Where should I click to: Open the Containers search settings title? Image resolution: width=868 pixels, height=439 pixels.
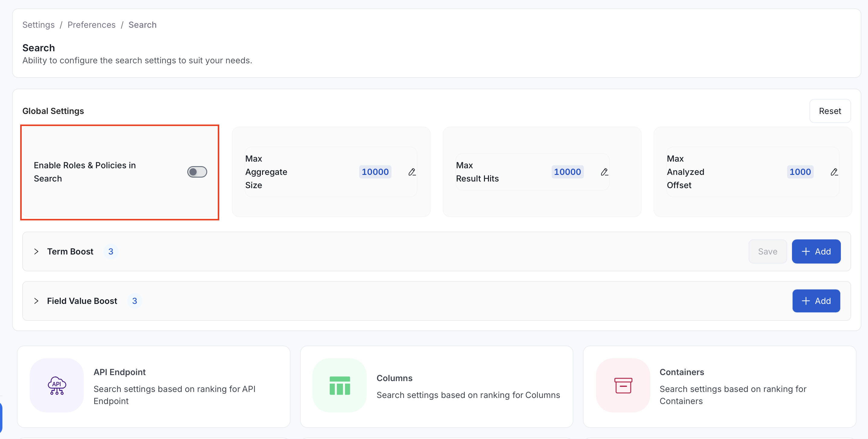(682, 372)
